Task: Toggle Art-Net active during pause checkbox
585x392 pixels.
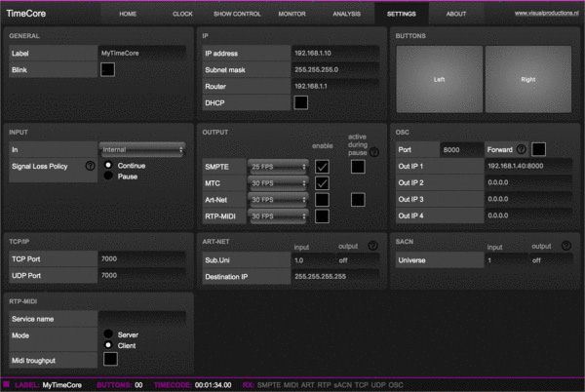Action: [358, 200]
